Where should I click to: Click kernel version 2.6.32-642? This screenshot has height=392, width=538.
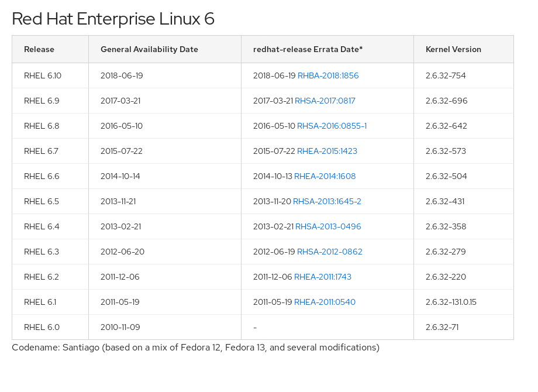446,126
